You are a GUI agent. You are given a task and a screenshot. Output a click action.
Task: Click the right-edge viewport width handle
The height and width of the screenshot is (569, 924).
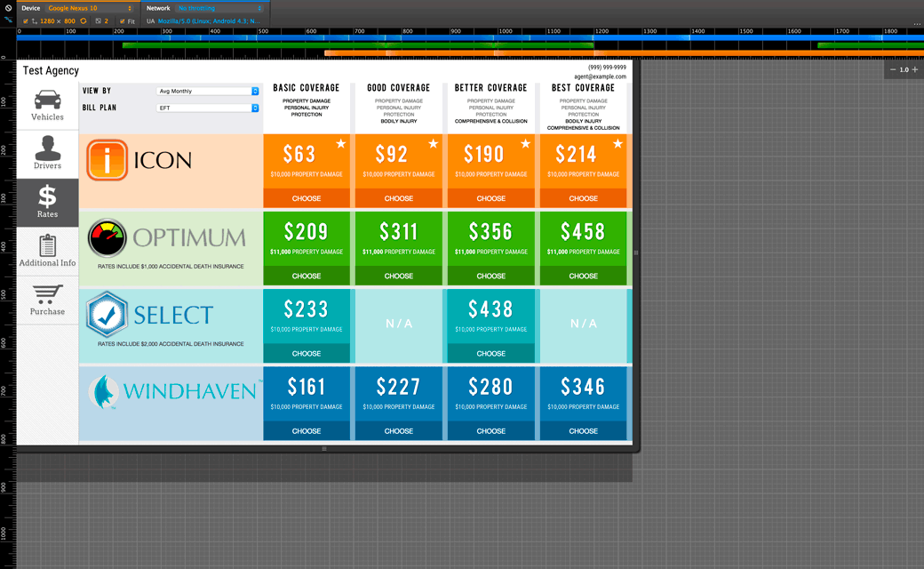click(636, 252)
